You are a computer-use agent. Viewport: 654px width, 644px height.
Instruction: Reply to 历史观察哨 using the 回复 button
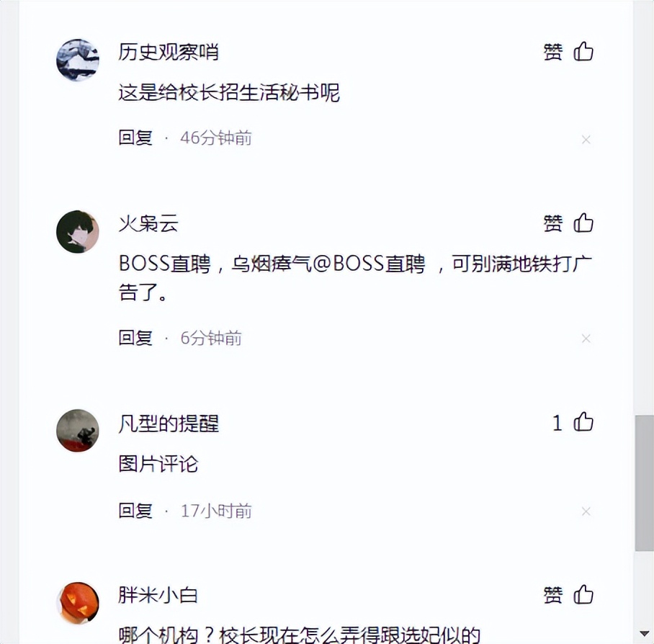click(135, 138)
